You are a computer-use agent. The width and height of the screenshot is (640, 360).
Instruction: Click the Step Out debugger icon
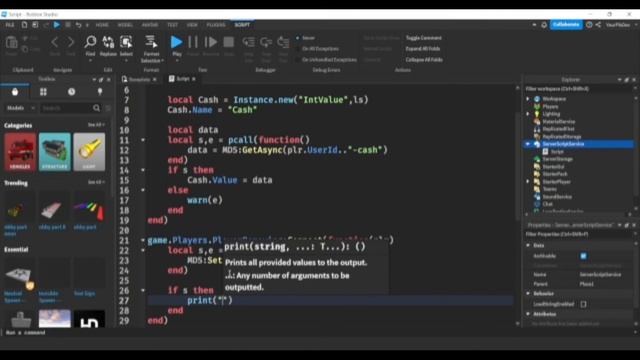coord(283,42)
